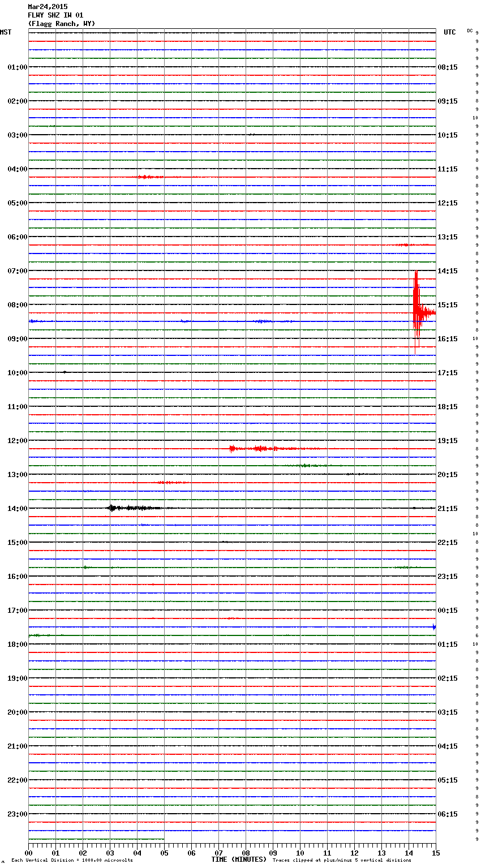Screen dimensions: 481x868
Task: Click the date header 'Mar24,2015'
Action: pos(48,7)
